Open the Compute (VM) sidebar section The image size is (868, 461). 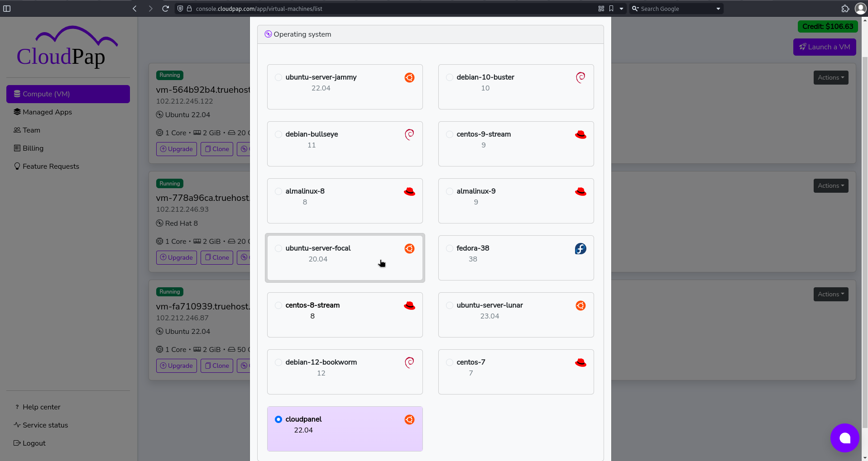[68, 94]
